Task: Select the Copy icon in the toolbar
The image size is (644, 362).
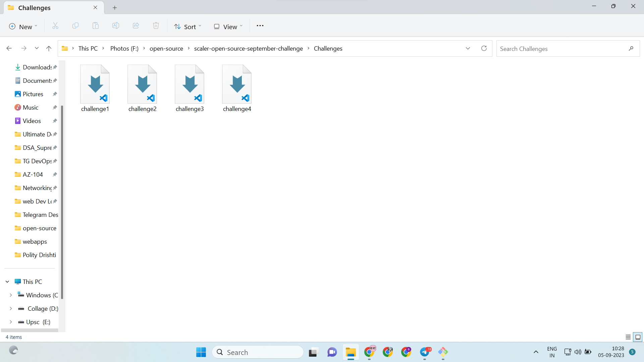Action: pos(75,26)
